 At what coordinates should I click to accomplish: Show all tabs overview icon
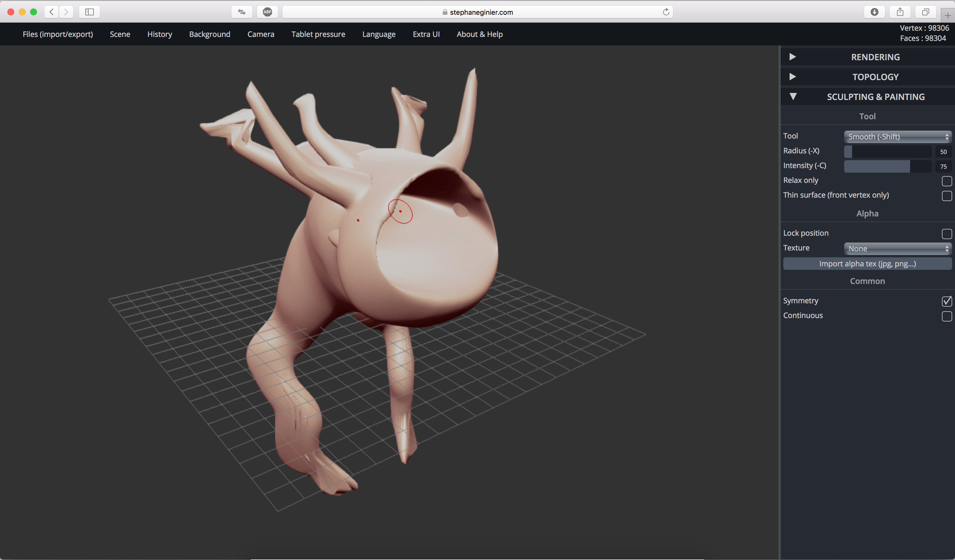click(925, 12)
